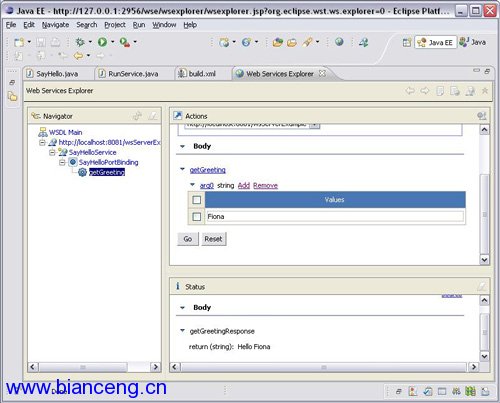This screenshot has width=500, height=403.
Task: Click the Save toolbar icon
Action: (x=41, y=42)
